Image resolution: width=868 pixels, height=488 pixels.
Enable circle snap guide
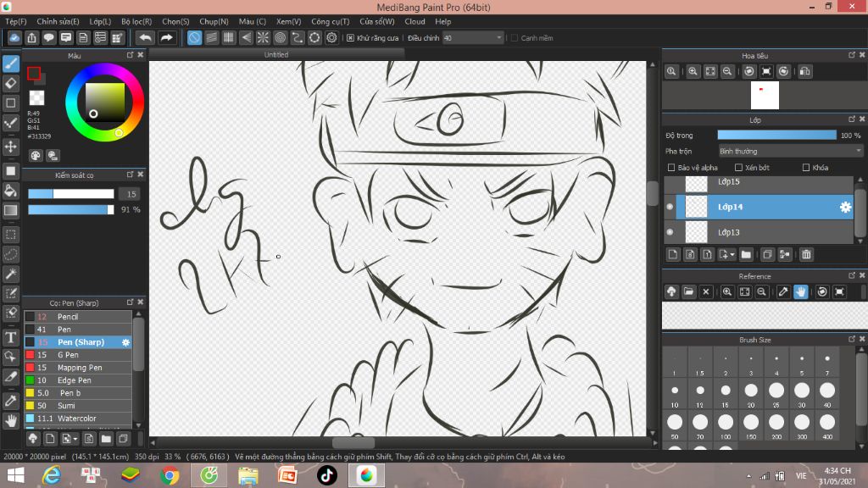(x=280, y=37)
